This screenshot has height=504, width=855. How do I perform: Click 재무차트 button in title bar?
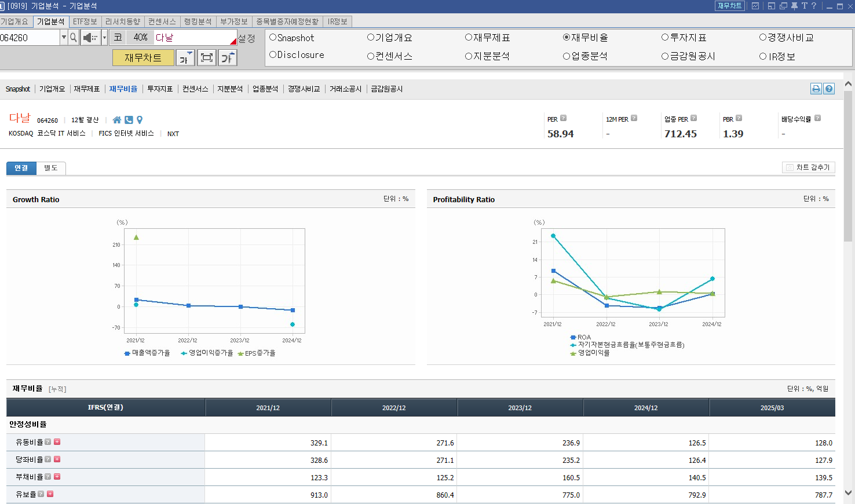pyautogui.click(x=729, y=6)
